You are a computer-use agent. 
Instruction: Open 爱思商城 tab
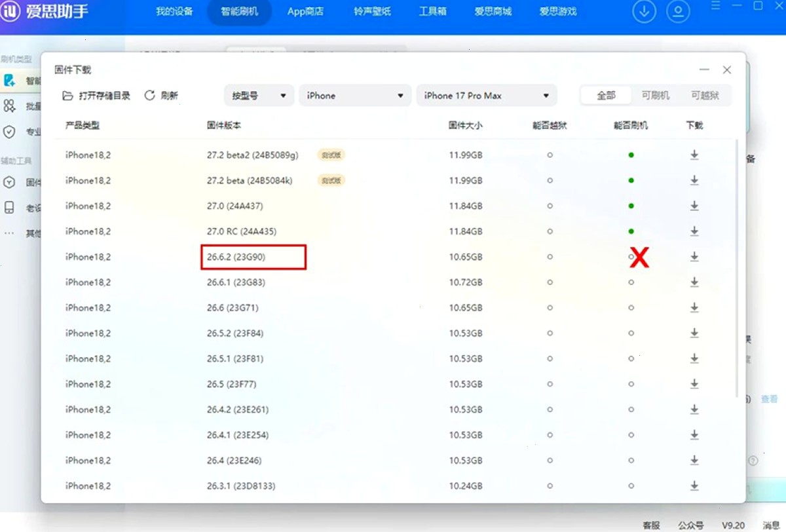(x=493, y=12)
